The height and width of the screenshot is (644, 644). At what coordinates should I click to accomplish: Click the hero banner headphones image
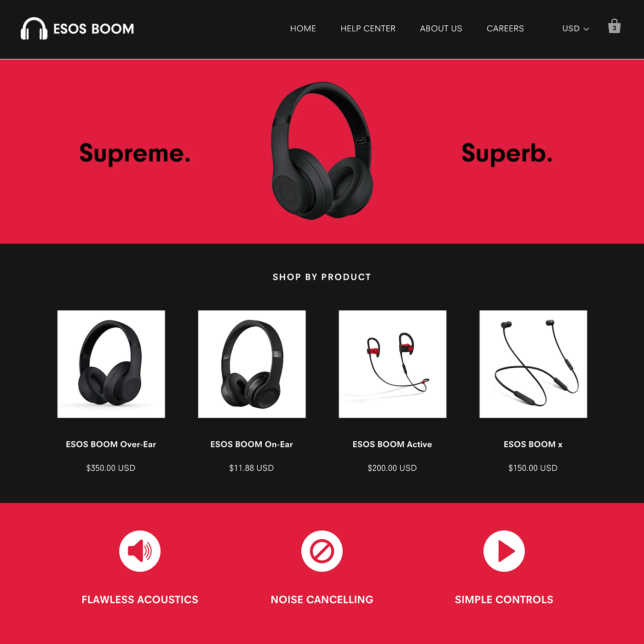click(322, 151)
